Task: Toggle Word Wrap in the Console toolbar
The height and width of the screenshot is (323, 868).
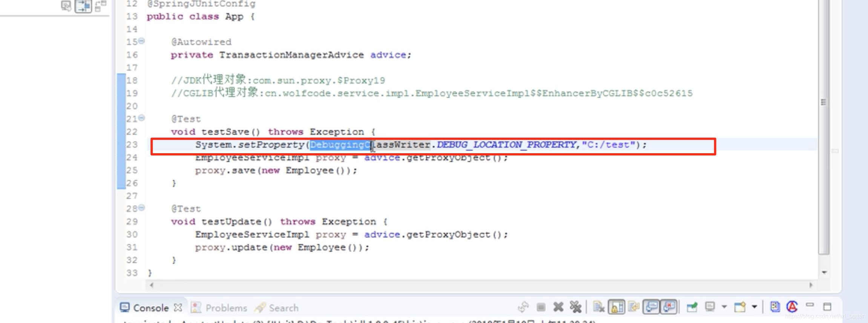Action: [634, 307]
